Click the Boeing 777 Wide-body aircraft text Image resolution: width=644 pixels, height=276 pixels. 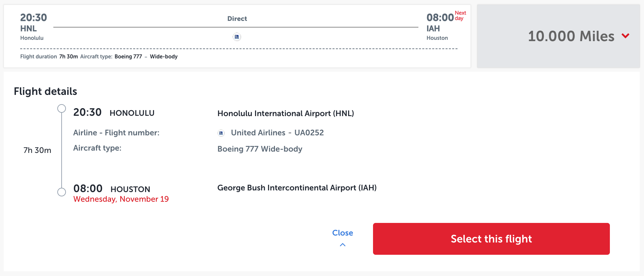pyautogui.click(x=260, y=149)
